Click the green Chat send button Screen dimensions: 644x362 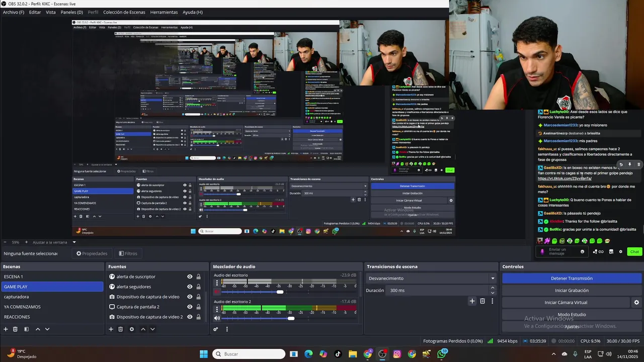[x=634, y=251]
